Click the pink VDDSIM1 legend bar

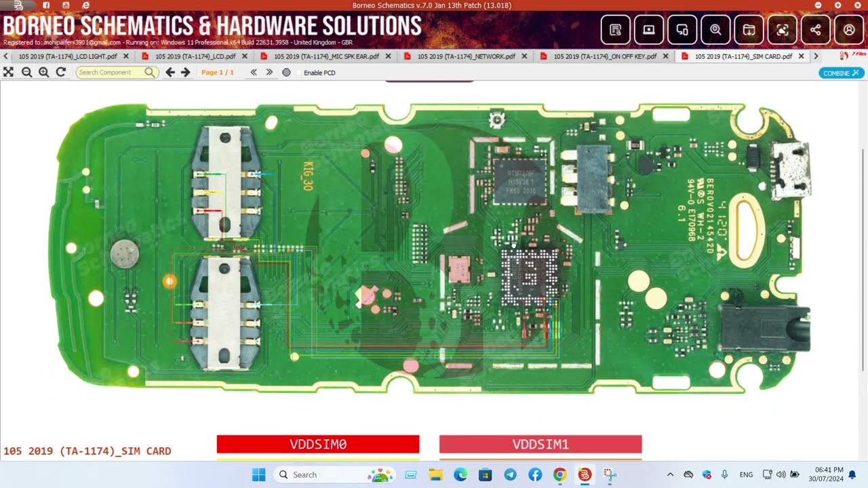(x=540, y=445)
